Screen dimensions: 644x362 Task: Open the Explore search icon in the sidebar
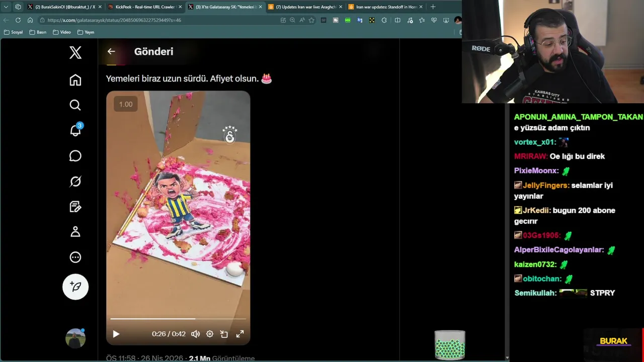point(75,105)
